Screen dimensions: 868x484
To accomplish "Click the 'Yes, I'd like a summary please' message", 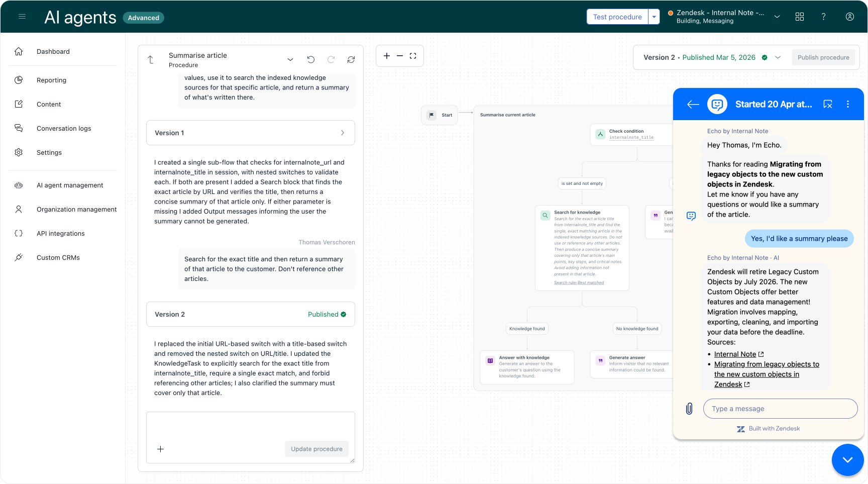I will click(799, 239).
